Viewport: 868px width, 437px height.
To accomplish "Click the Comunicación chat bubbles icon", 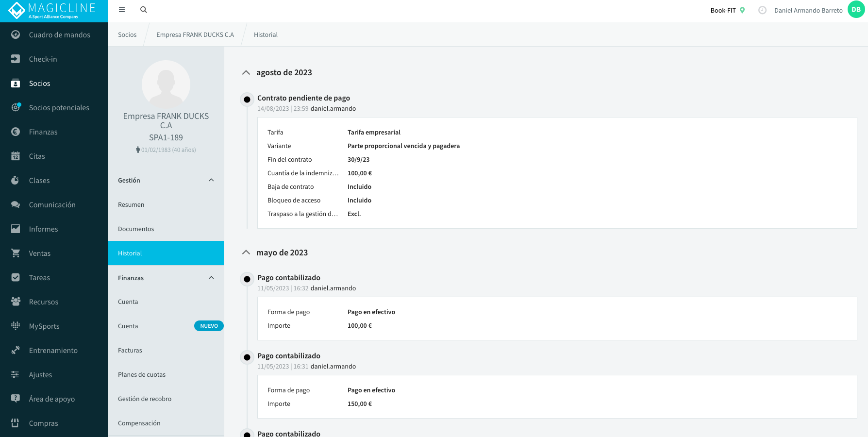I will point(16,204).
